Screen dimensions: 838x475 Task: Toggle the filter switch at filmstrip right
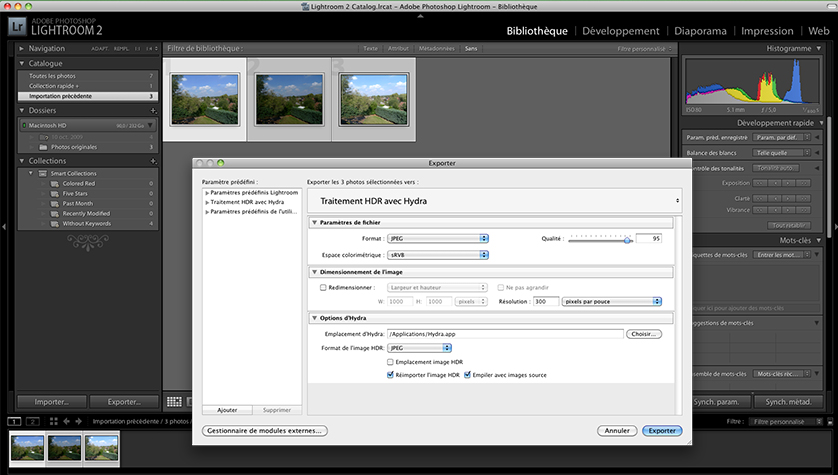pyautogui.click(x=830, y=422)
